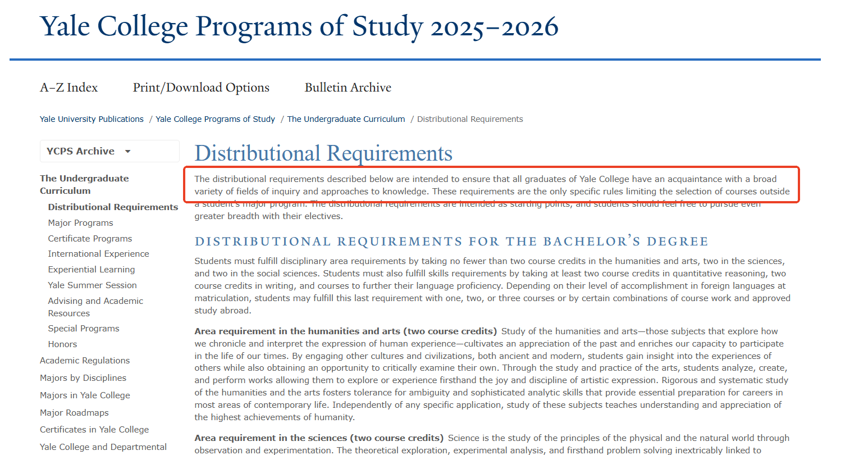Image resolution: width=868 pixels, height=455 pixels.
Task: Select Special Programs in the sidebar
Action: tap(84, 329)
